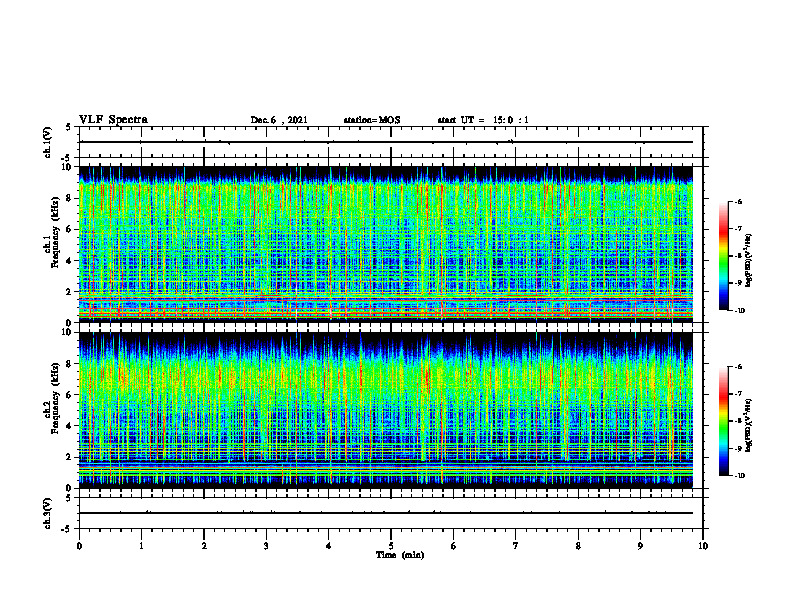Click the ch.1 frequency tick "8"
The height and width of the screenshot is (612, 792).
[70, 198]
